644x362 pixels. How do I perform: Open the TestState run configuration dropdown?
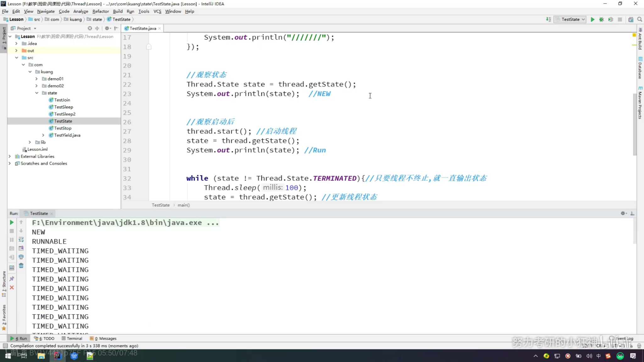tap(570, 19)
